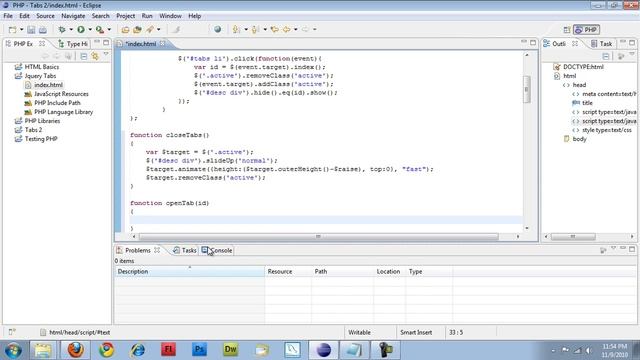Click the Last Edit Location icon
The image size is (640, 360).
[x=275, y=29]
